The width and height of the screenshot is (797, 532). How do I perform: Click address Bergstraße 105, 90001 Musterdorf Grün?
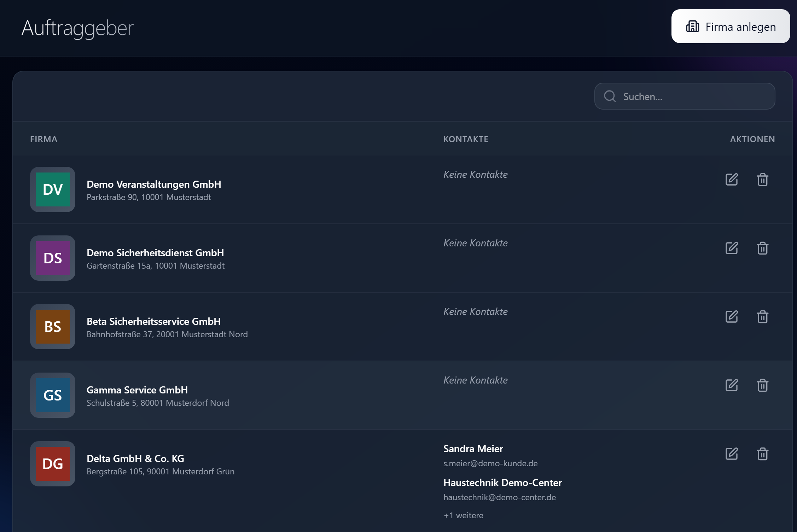click(x=161, y=472)
